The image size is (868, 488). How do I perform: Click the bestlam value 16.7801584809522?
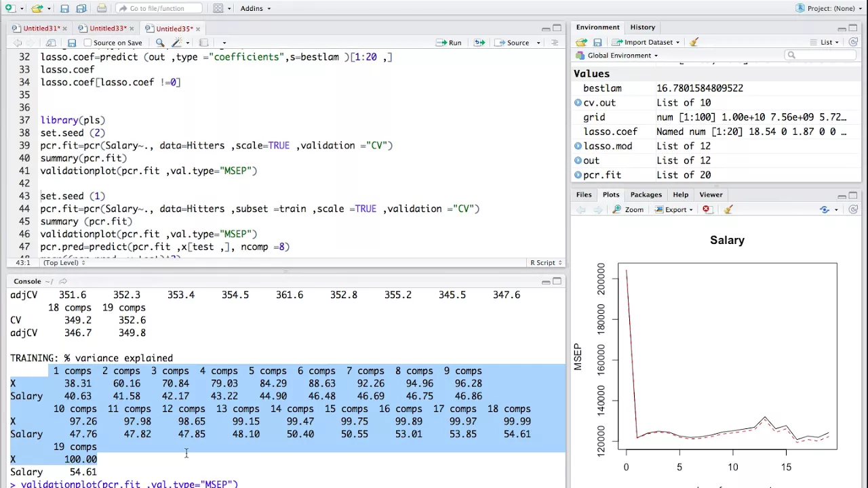(699, 88)
